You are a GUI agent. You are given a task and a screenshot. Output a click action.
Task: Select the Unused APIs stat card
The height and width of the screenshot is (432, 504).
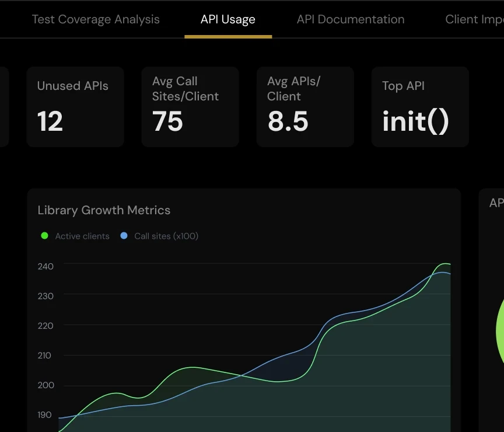coord(75,106)
